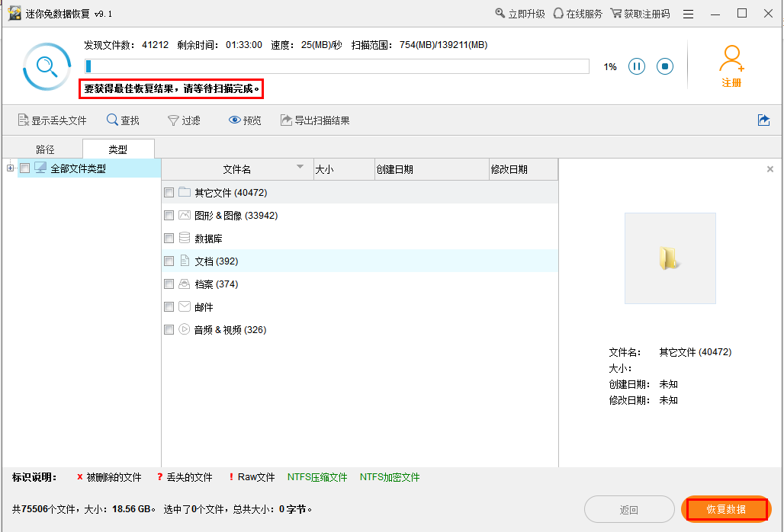Click the magnifier scanning icon
Viewport: 784px width, 532px height.
[x=47, y=66]
